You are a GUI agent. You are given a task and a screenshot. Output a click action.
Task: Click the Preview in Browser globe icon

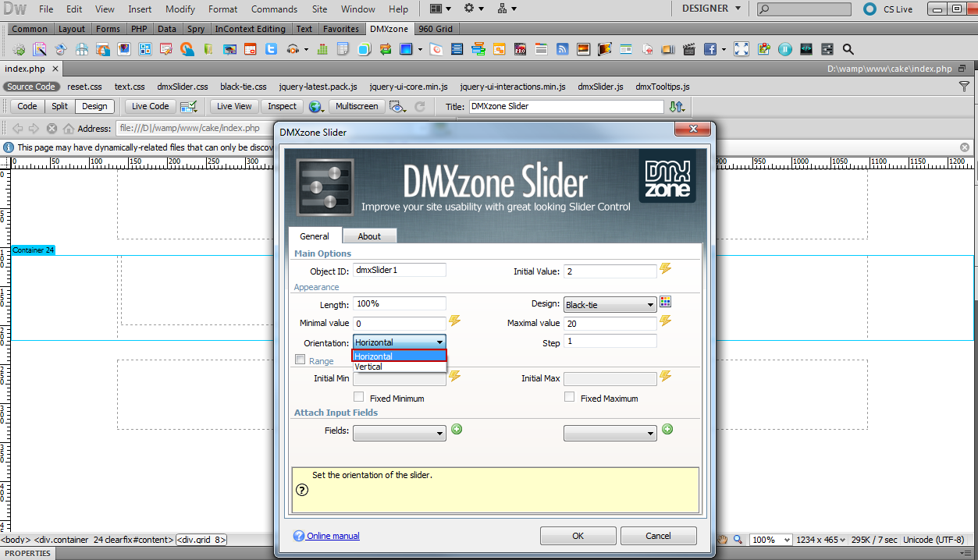click(x=316, y=107)
